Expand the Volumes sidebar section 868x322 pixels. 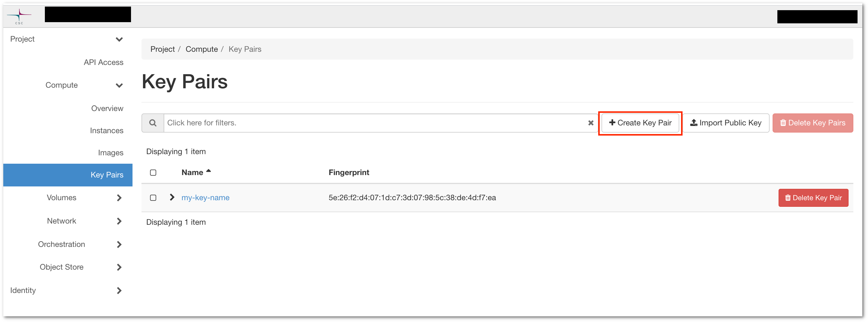coord(119,198)
